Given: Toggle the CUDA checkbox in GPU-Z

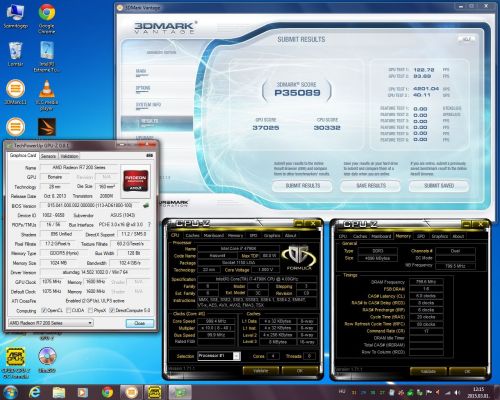Looking at the screenshot, I should [x=68, y=310].
